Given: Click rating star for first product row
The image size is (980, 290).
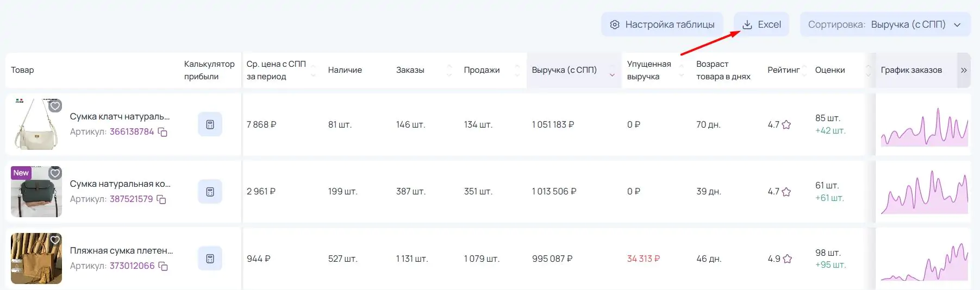Looking at the screenshot, I should pyautogui.click(x=786, y=124).
